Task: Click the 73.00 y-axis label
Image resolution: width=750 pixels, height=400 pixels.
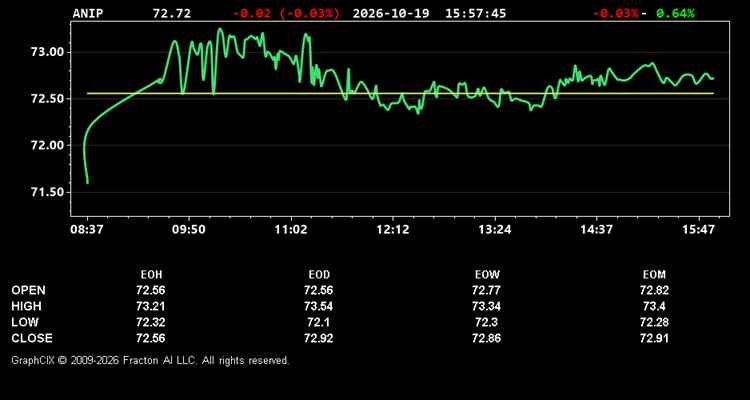Action: [47, 52]
